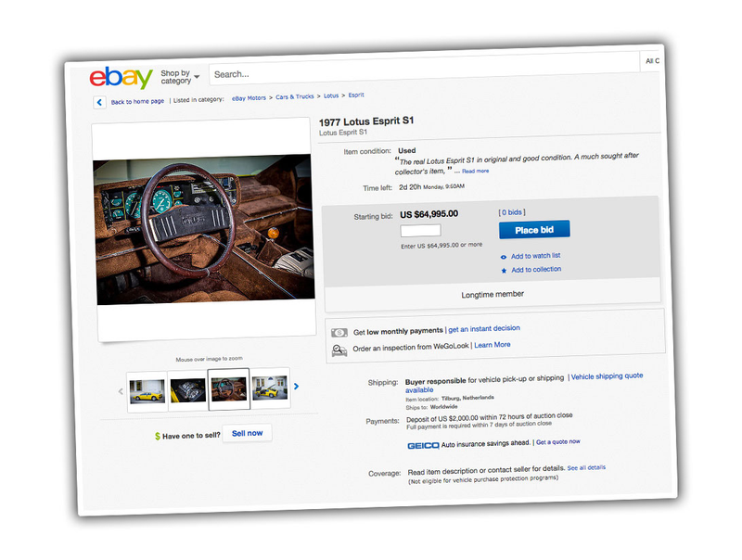Click the main Lotus interior photo
Screen dimensions: 742x560
click(x=205, y=229)
